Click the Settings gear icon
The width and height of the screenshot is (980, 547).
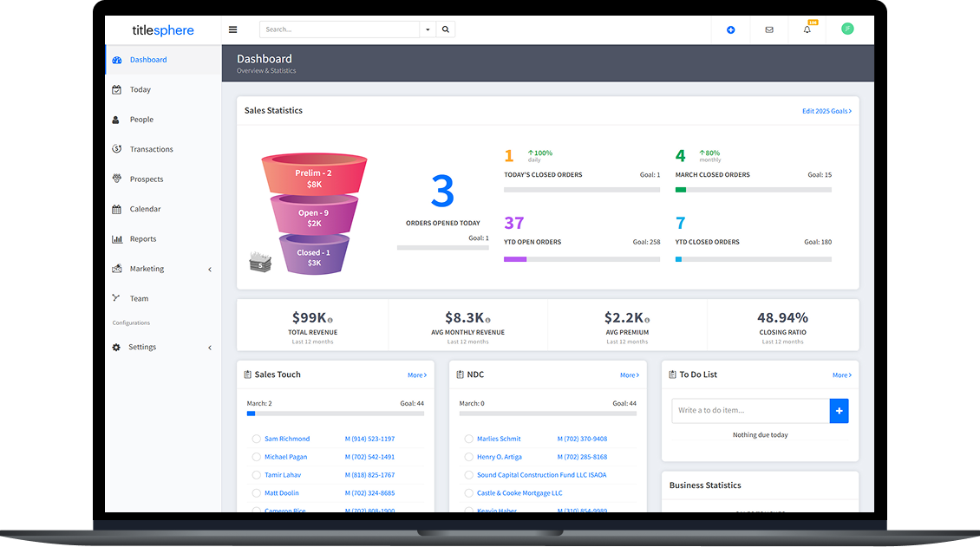pyautogui.click(x=116, y=347)
